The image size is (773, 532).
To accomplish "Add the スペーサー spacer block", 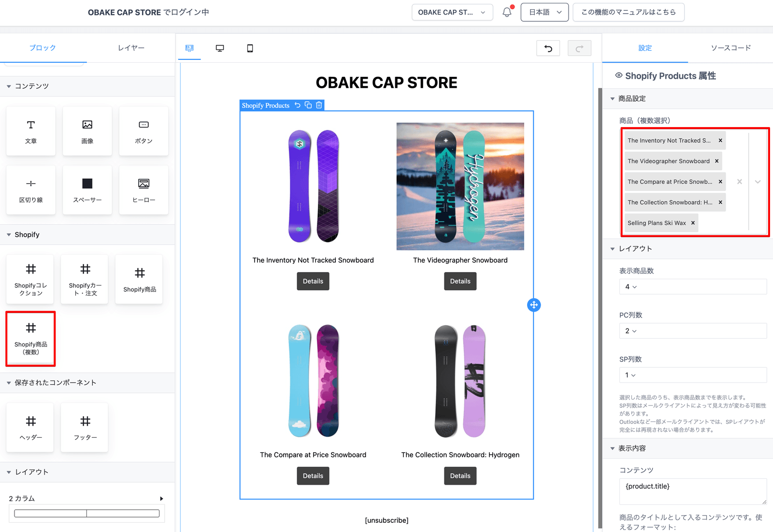I will point(87,190).
